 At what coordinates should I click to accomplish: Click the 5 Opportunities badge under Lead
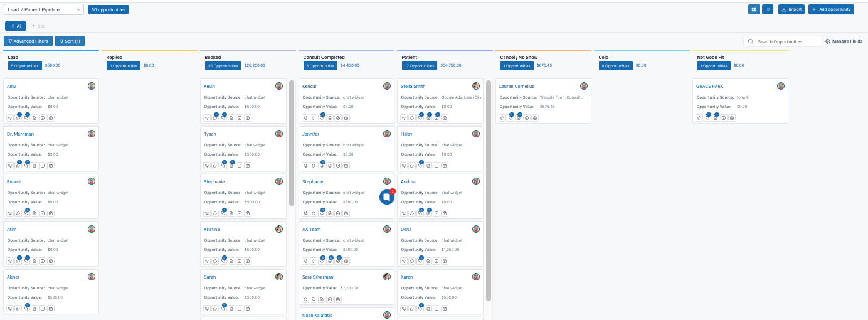24,65
